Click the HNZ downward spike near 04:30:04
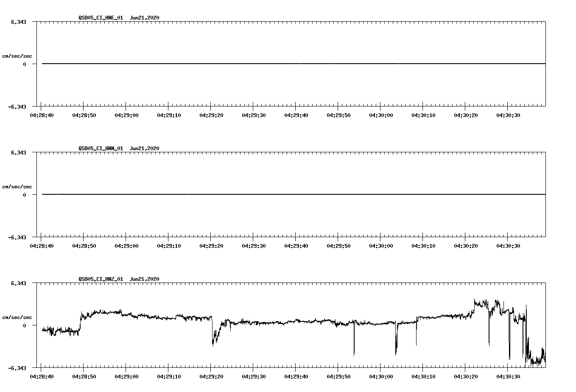The height and width of the screenshot is (392, 576). coord(396,339)
